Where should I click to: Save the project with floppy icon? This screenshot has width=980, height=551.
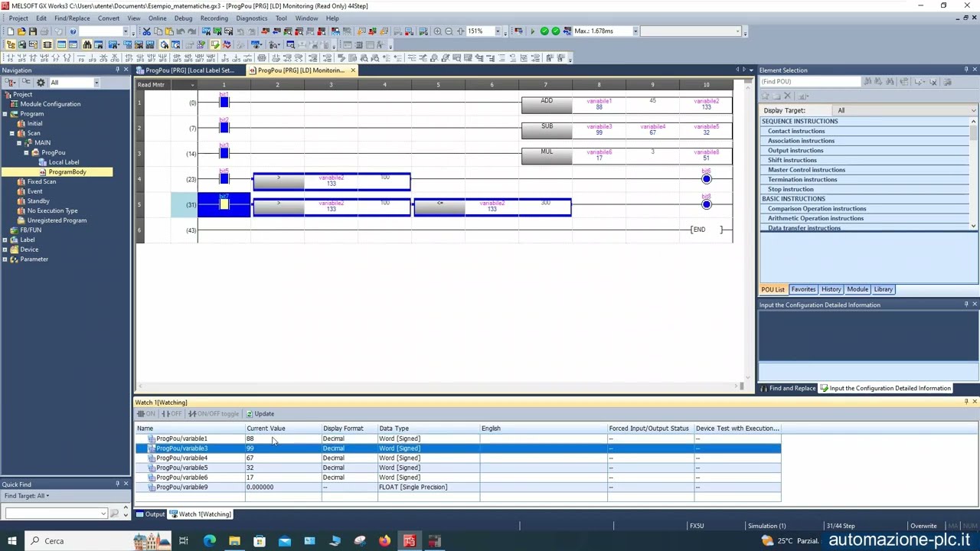pyautogui.click(x=32, y=31)
